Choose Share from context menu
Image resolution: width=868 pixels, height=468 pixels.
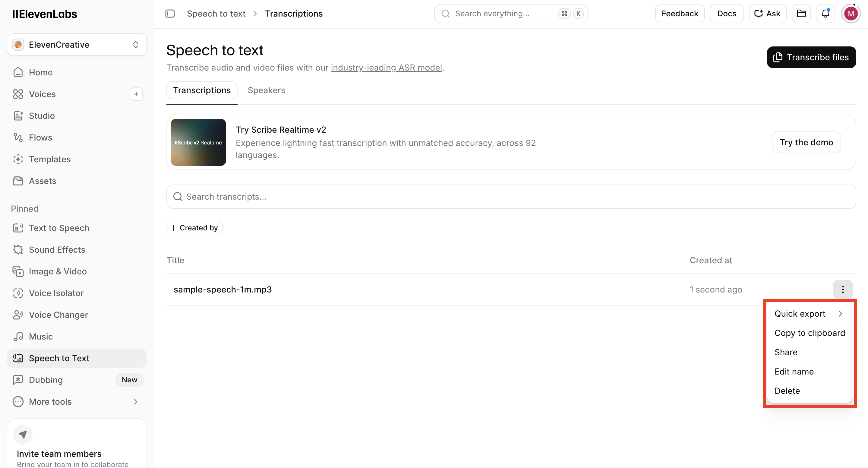click(x=810, y=352)
